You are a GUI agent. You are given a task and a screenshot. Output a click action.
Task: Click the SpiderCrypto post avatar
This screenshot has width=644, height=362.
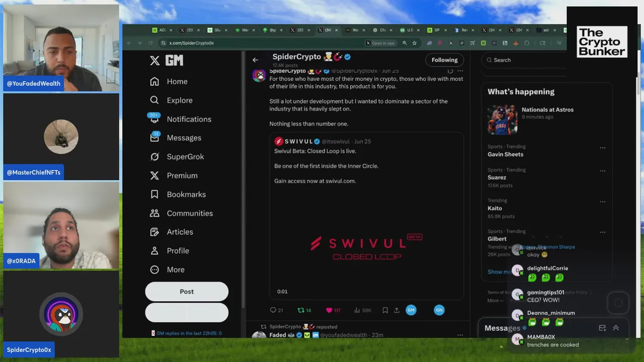pyautogui.click(x=259, y=75)
